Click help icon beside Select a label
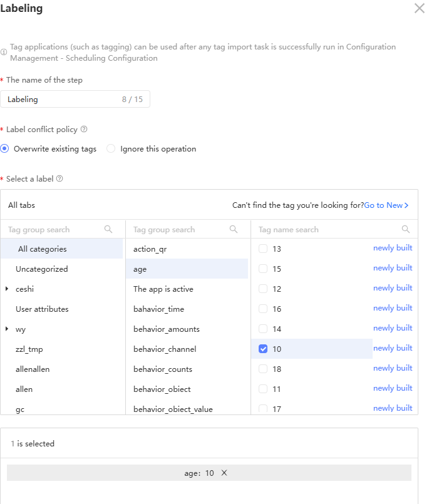The width and height of the screenshot is (429, 504). tap(59, 178)
